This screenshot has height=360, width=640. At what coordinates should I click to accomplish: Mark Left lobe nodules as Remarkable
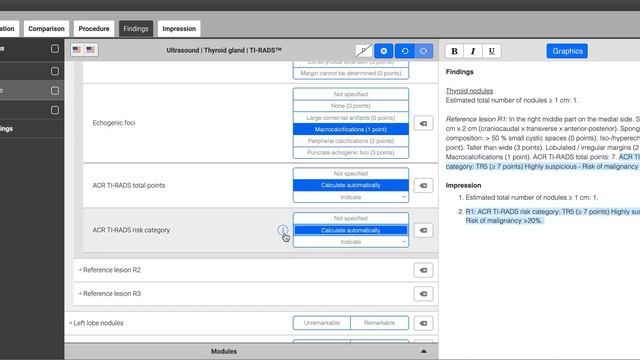point(379,323)
